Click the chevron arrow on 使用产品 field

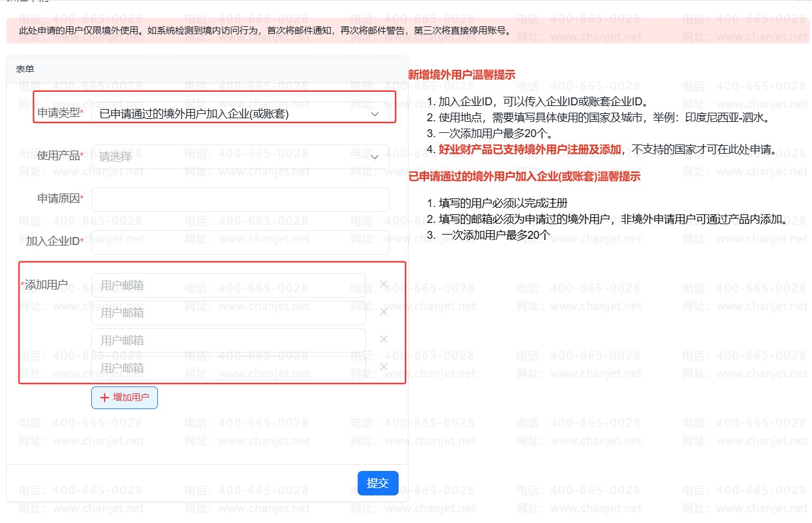click(374, 157)
